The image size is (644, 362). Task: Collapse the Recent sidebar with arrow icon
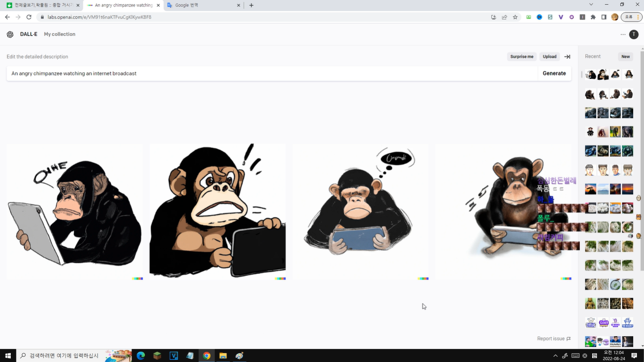tap(567, 57)
